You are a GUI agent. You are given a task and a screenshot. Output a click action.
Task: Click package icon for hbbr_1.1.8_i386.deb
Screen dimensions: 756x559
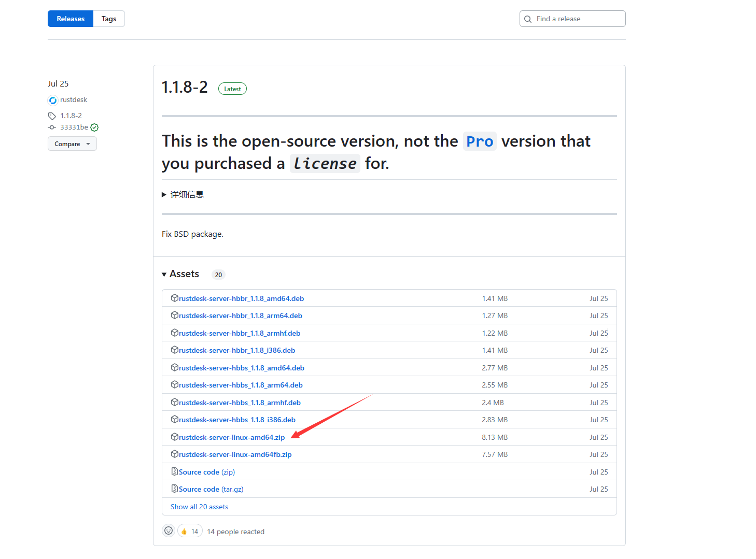click(x=175, y=350)
